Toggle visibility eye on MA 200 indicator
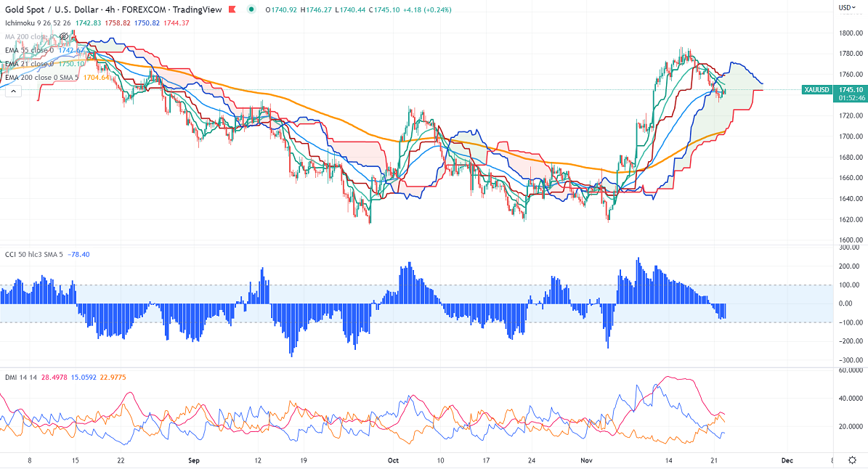The image size is (868, 469). tap(65, 35)
